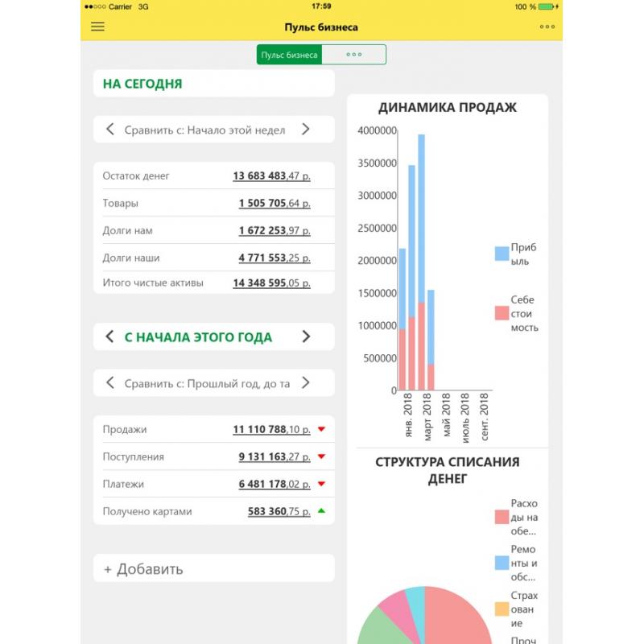Click orange Страхование legend swatch
The width and height of the screenshot is (644, 644).
click(x=502, y=609)
